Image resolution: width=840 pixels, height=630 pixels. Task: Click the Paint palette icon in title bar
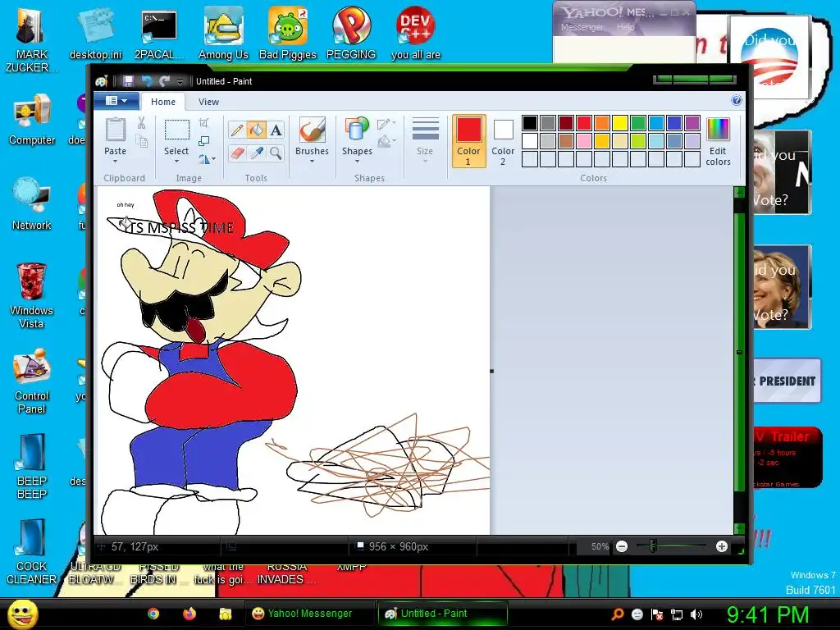click(x=102, y=81)
